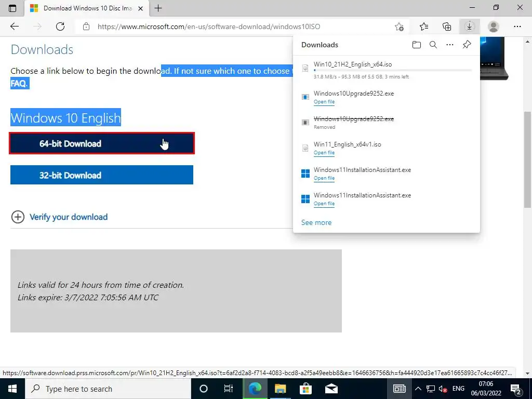The height and width of the screenshot is (399, 532).
Task: Click the page vertical scrollbar thumb
Action: pos(527,159)
